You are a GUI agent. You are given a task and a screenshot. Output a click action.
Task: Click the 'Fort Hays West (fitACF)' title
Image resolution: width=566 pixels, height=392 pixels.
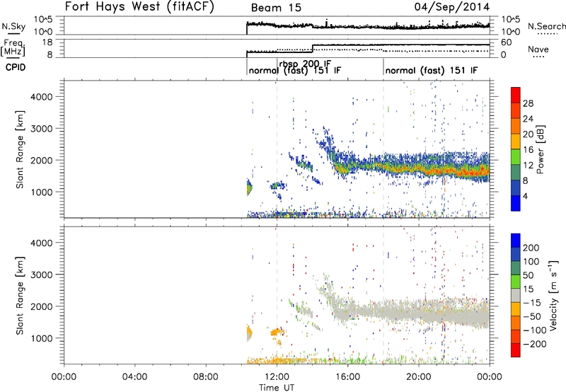(139, 6)
